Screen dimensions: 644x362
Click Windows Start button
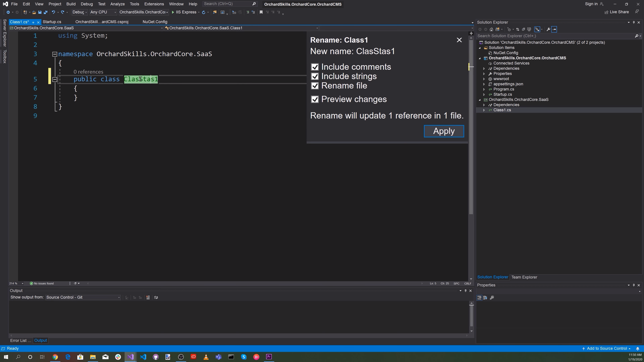pos(6,357)
